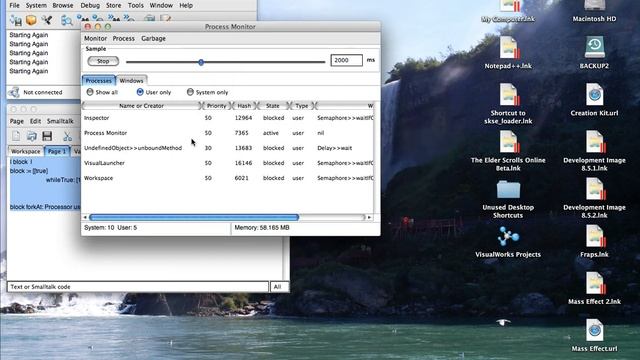Click the scrollbar right arrow in process list
The height and width of the screenshot is (360, 640).
click(x=369, y=218)
